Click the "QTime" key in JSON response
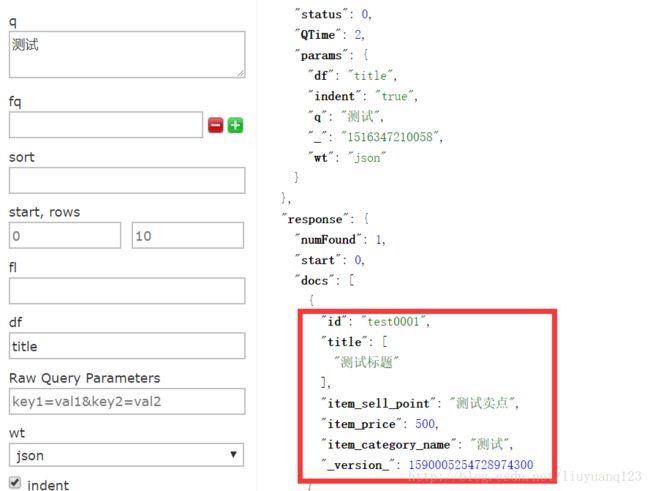This screenshot has height=491, width=650. [x=318, y=35]
